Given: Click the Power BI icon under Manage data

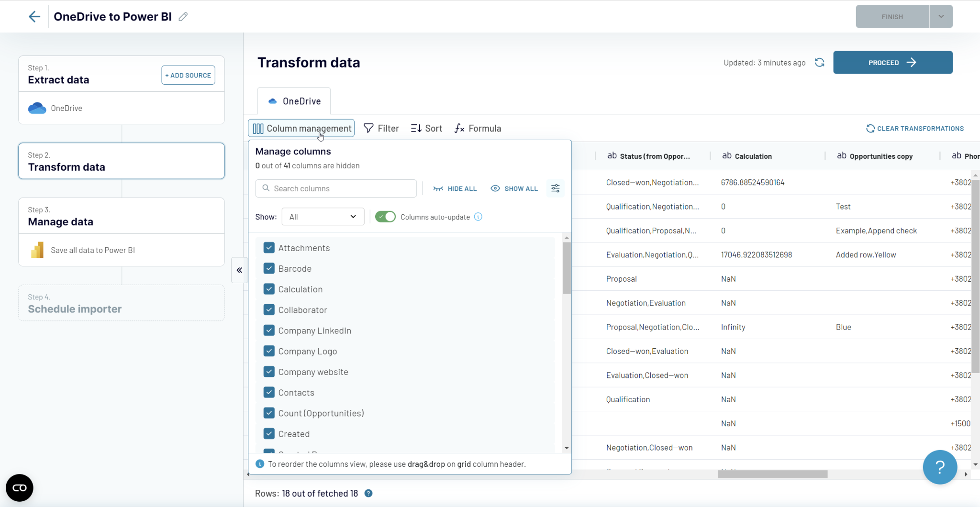Looking at the screenshot, I should point(37,250).
